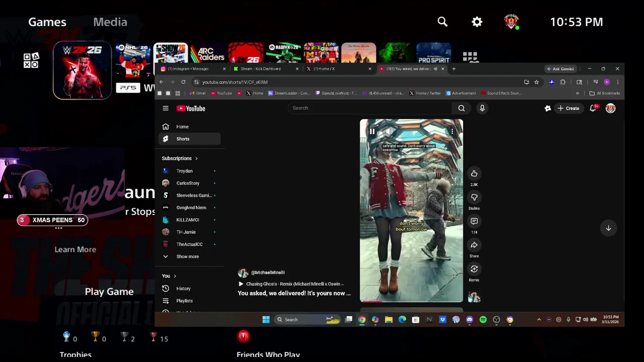Go back in Chrome
This screenshot has width=644, height=362.
click(161, 82)
